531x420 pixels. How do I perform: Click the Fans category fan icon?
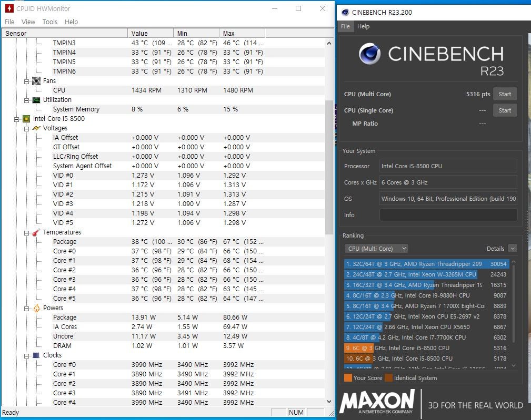pyautogui.click(x=36, y=81)
